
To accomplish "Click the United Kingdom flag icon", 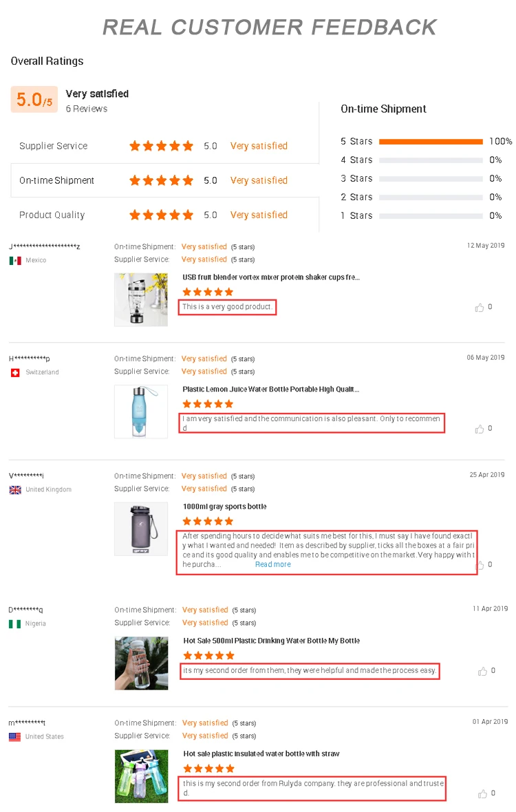I will click(15, 490).
